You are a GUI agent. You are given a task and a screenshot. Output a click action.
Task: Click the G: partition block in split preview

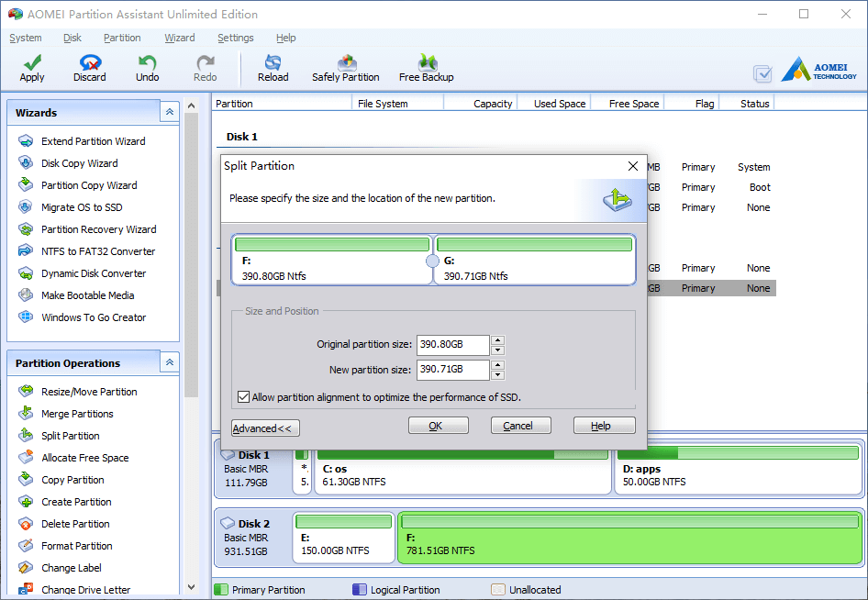[x=535, y=260]
